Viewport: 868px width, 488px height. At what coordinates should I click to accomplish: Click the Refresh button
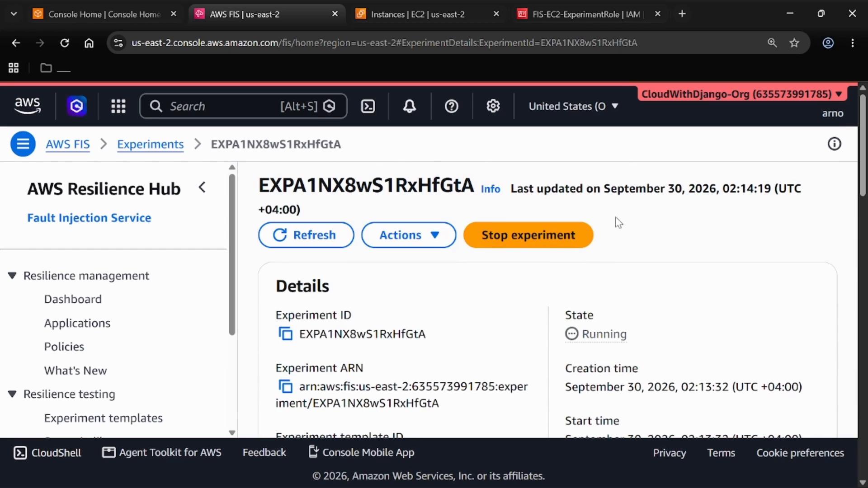tap(306, 235)
